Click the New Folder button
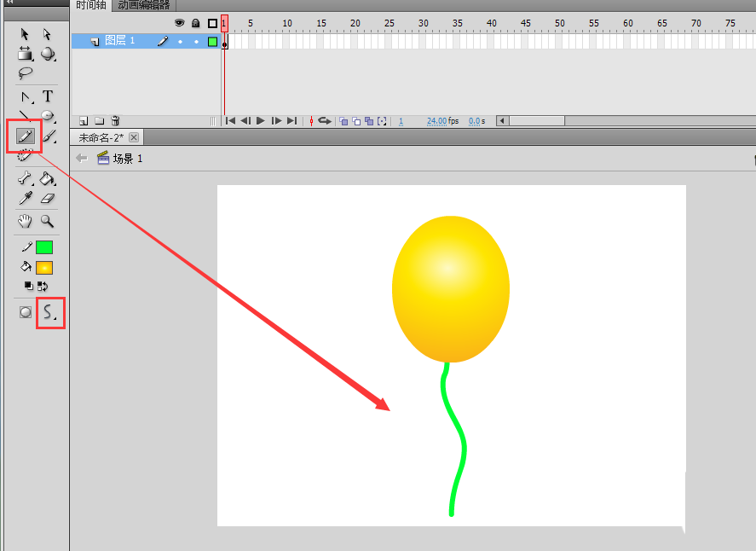Viewport: 756px width, 551px height. click(100, 120)
